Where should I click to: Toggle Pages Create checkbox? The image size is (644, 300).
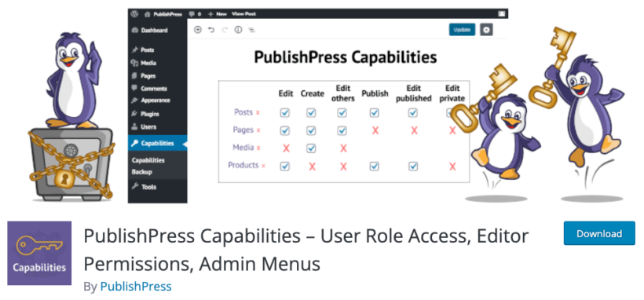point(311,130)
